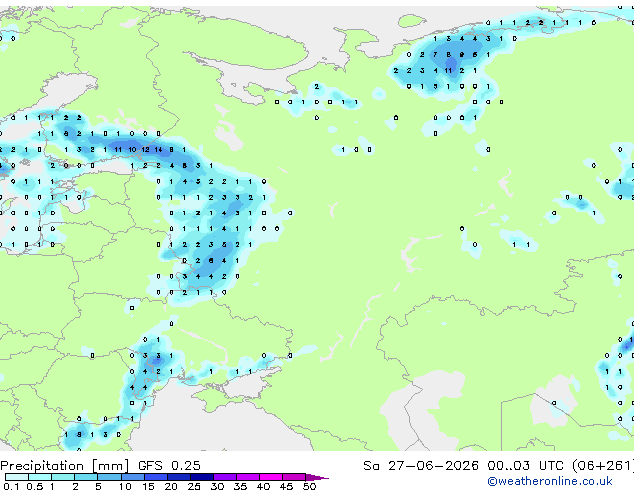Click the 20–25 mm legend color box
The image size is (634, 490).
[x=178, y=477]
